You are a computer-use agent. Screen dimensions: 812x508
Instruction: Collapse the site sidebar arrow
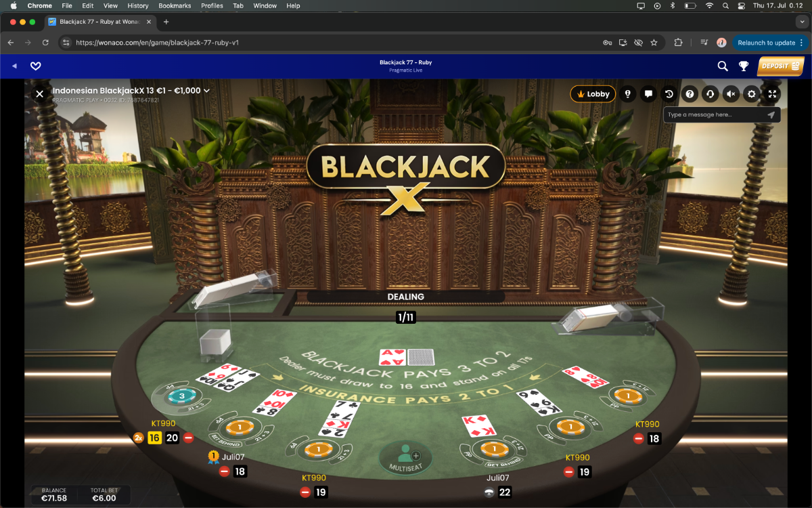14,66
